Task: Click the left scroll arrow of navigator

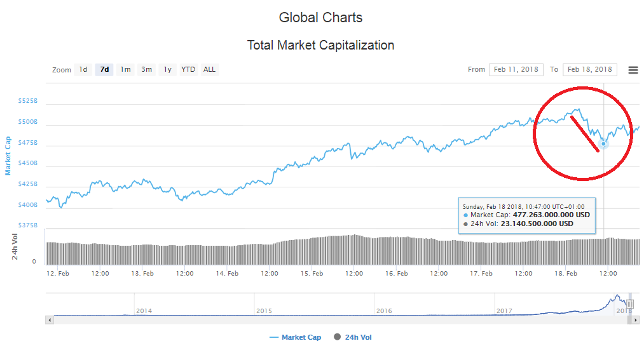Action: (x=48, y=320)
